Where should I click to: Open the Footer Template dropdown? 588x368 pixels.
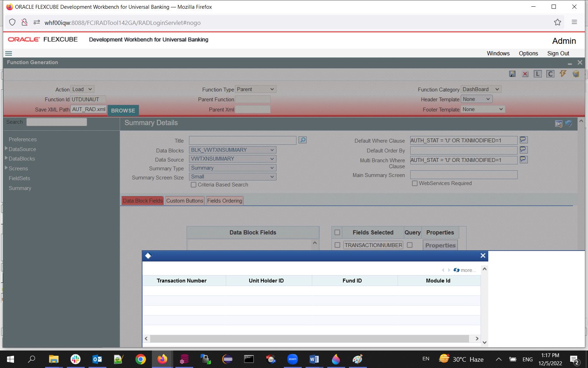point(483,109)
